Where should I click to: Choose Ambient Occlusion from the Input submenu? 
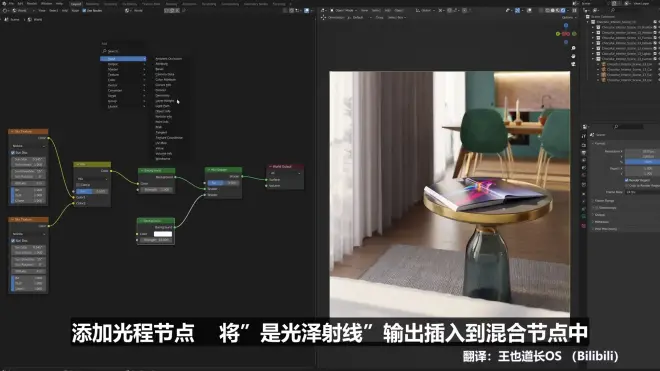(x=170, y=59)
